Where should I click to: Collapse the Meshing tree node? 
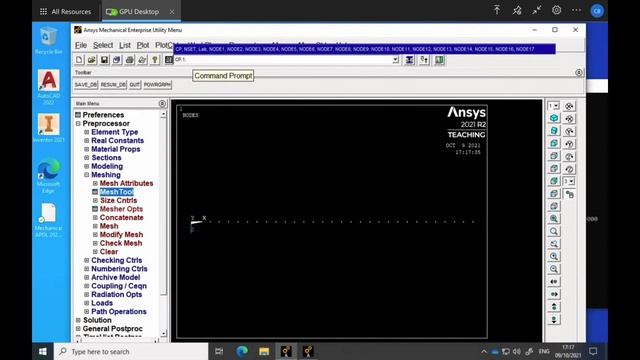click(87, 175)
